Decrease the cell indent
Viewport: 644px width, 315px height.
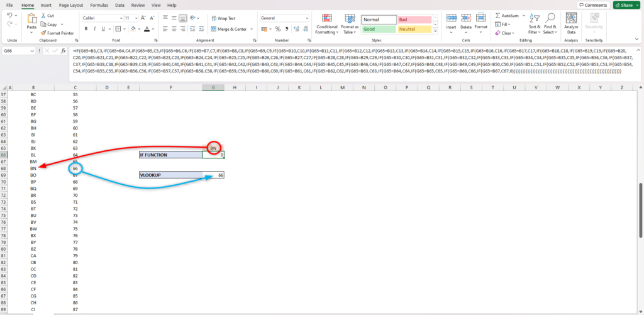[192, 29]
